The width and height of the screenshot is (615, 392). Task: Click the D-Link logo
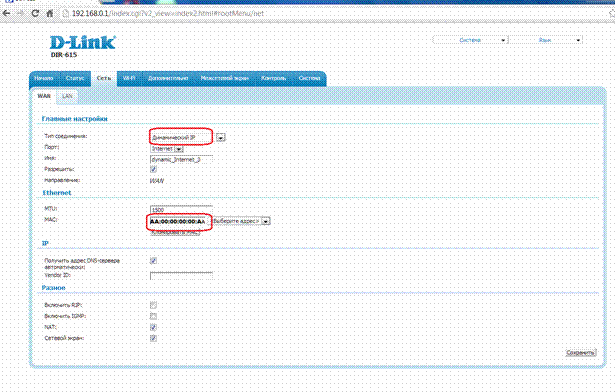pos(83,42)
